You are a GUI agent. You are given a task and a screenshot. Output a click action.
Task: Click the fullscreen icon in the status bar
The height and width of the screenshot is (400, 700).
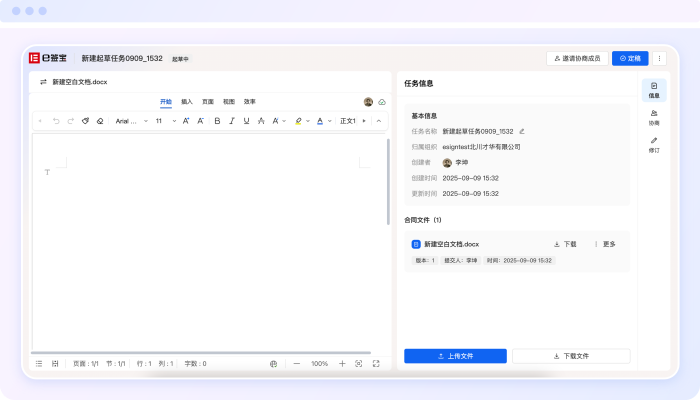click(x=376, y=364)
